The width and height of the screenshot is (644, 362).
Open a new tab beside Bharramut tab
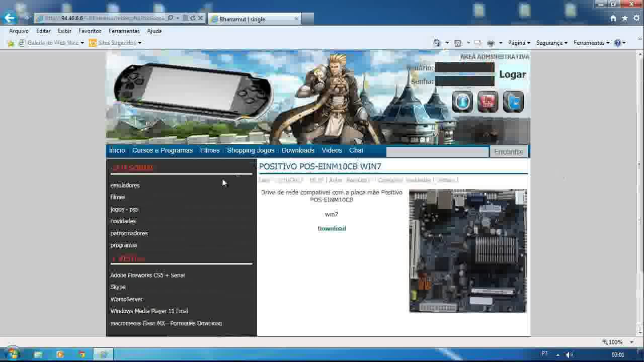click(x=307, y=19)
